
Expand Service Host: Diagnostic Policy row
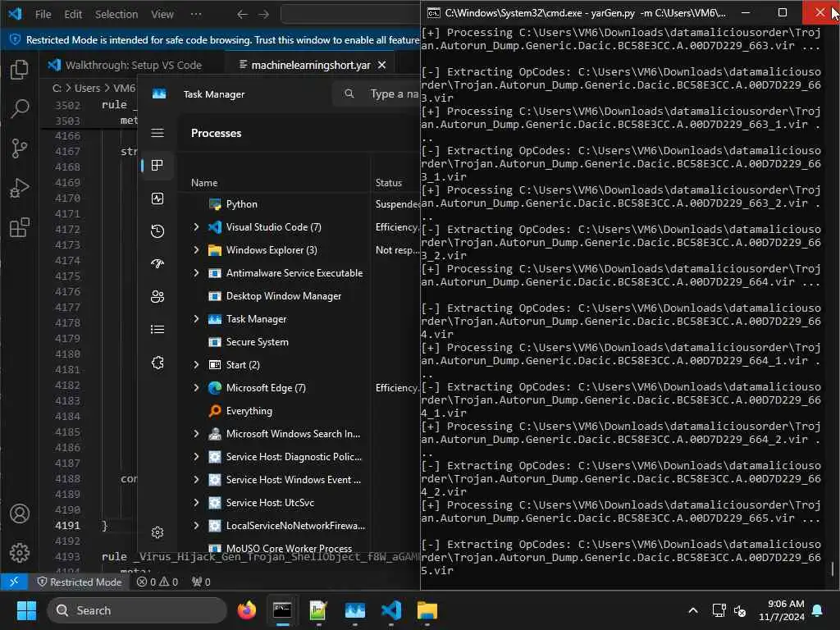pyautogui.click(x=196, y=457)
